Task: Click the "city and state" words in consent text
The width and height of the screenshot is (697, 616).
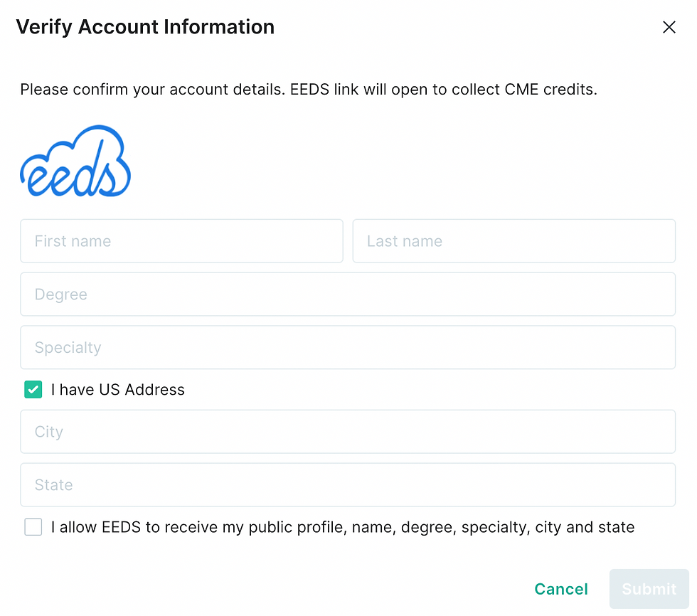Action: (x=585, y=527)
